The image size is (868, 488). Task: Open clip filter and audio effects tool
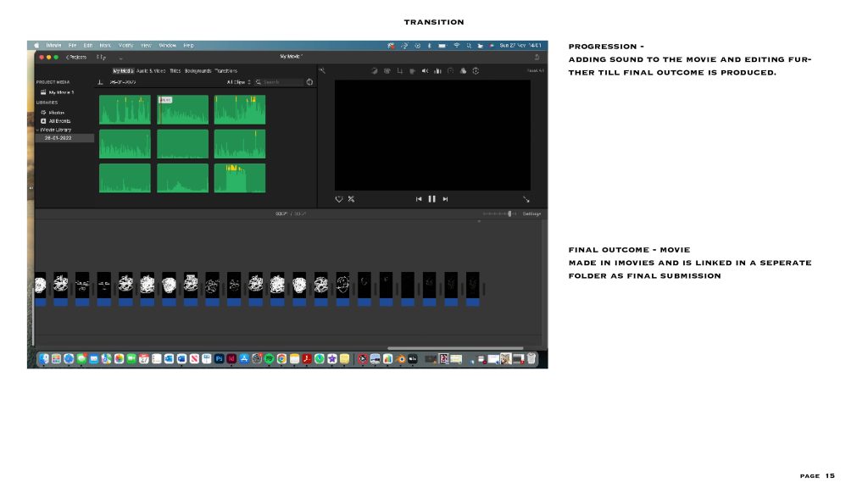coord(464,71)
